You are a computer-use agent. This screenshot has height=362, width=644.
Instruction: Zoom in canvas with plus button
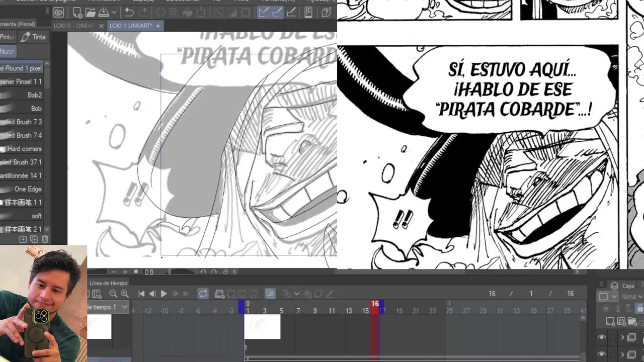click(x=125, y=272)
